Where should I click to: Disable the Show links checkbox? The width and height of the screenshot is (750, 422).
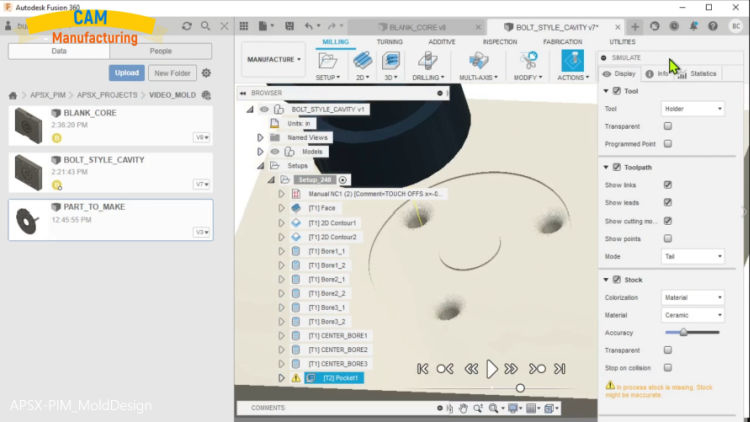point(668,185)
